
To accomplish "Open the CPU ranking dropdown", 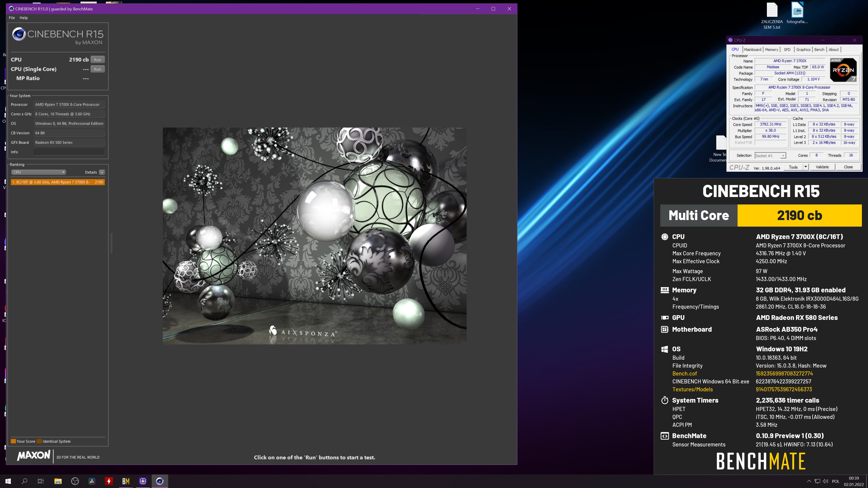I will coord(38,172).
